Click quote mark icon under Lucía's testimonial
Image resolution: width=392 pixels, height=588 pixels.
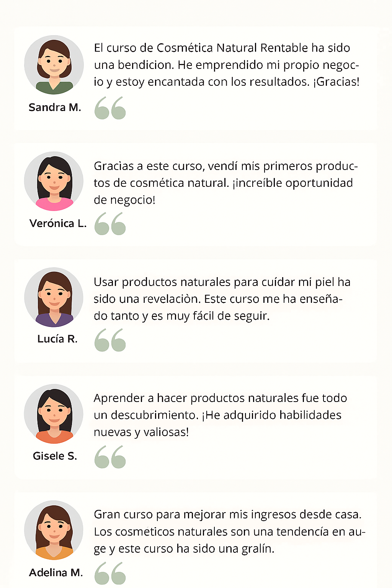[x=110, y=340]
